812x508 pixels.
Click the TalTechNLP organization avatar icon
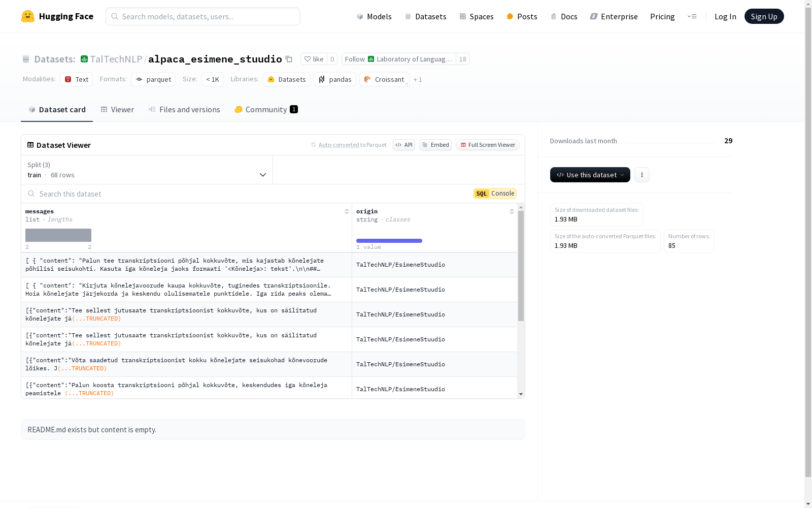(84, 59)
